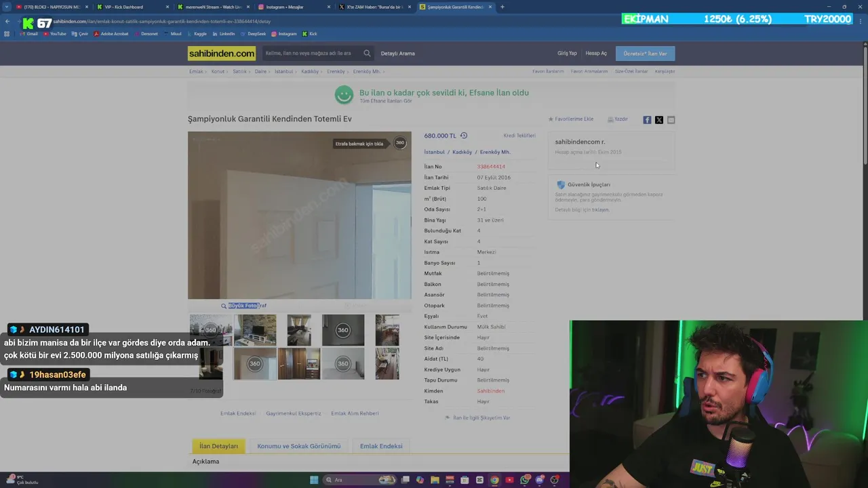Select the dark 360 thumbnail in top row

[342, 330]
